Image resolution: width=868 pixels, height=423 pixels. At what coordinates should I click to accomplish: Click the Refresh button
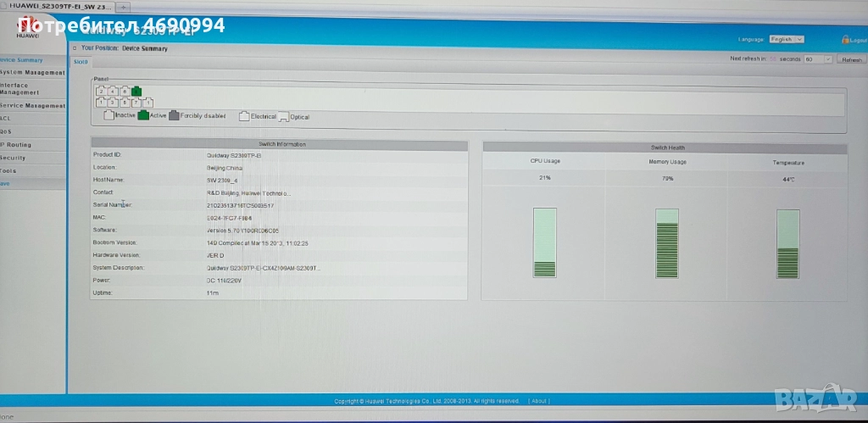[x=851, y=59]
